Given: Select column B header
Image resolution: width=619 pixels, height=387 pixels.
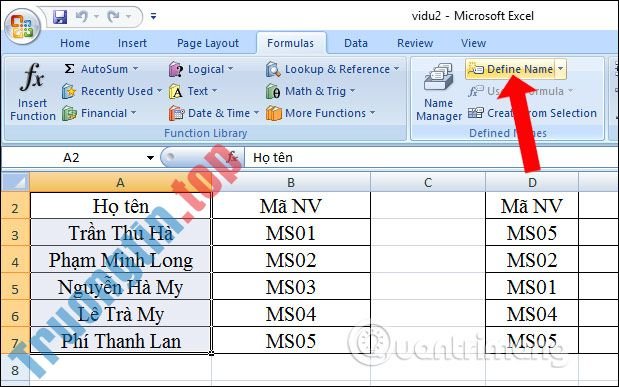Looking at the screenshot, I should point(291,182).
